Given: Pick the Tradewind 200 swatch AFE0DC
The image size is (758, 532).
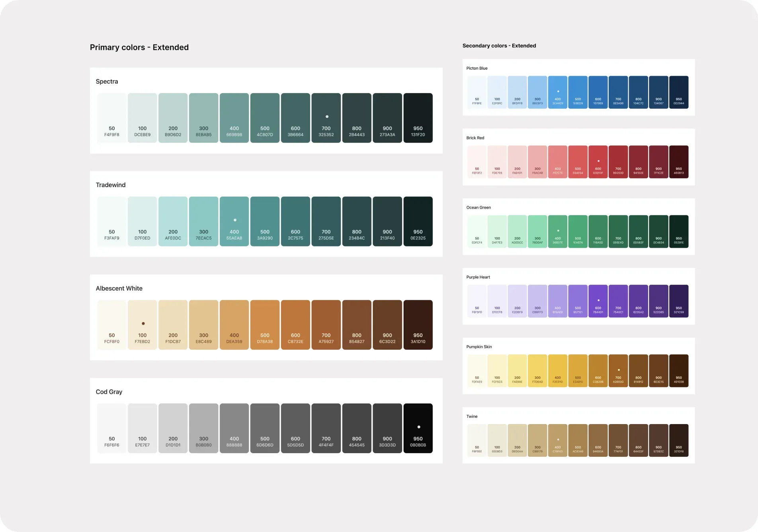Looking at the screenshot, I should [173, 221].
